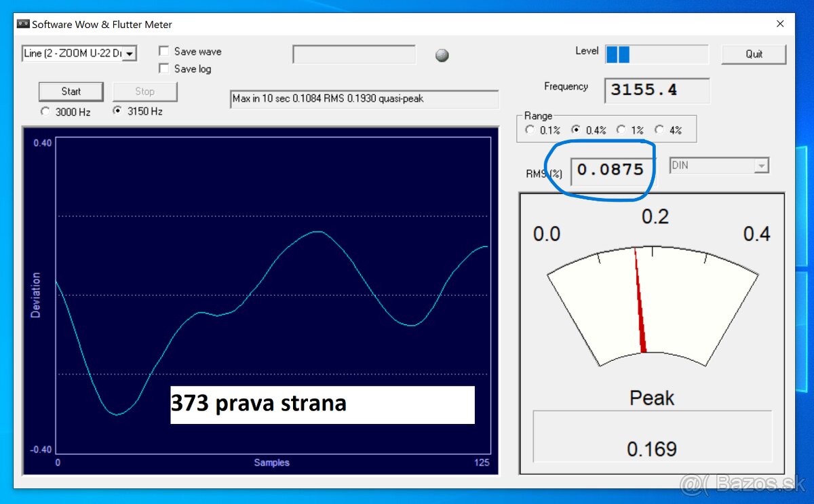Viewport: 814px width, 504px height.
Task: Enable the Save wave checkbox
Action: click(163, 52)
